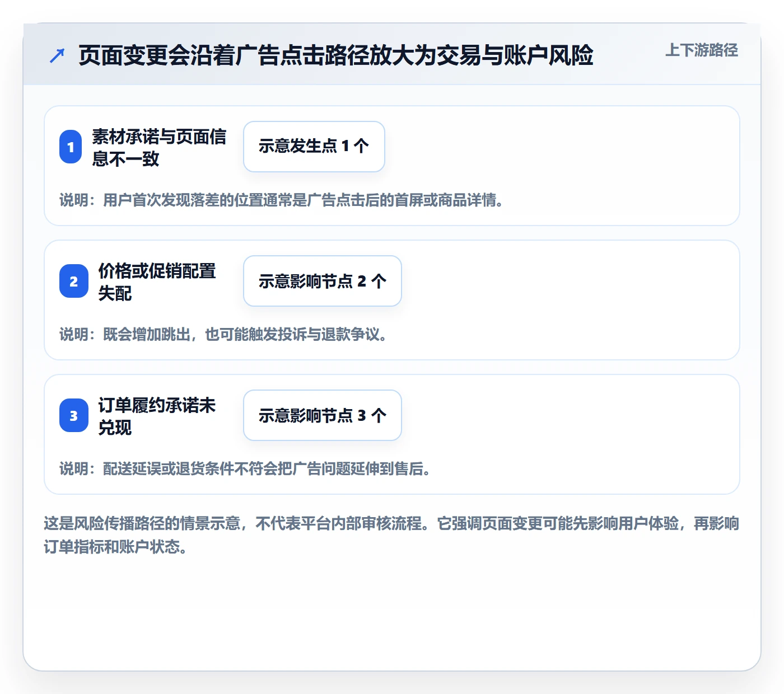Click the blue number 3 badge
The image size is (784, 694).
click(x=74, y=415)
